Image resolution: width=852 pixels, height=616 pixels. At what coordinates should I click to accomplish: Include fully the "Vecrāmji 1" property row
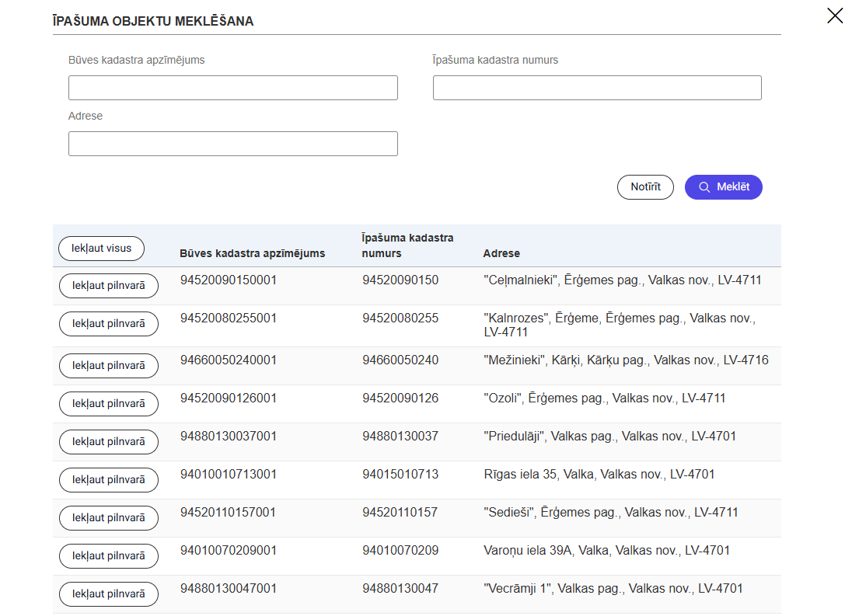tap(109, 594)
